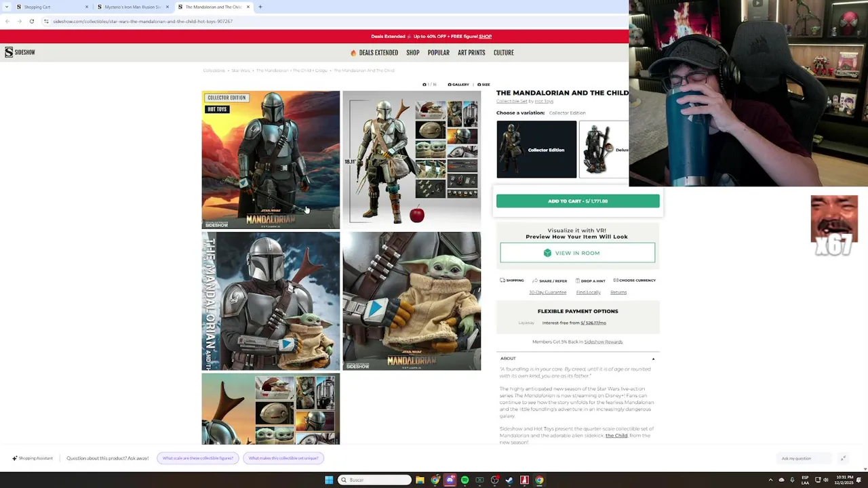Open Spotify from the taskbar
Viewport: 868px width, 488px height.
(465, 480)
